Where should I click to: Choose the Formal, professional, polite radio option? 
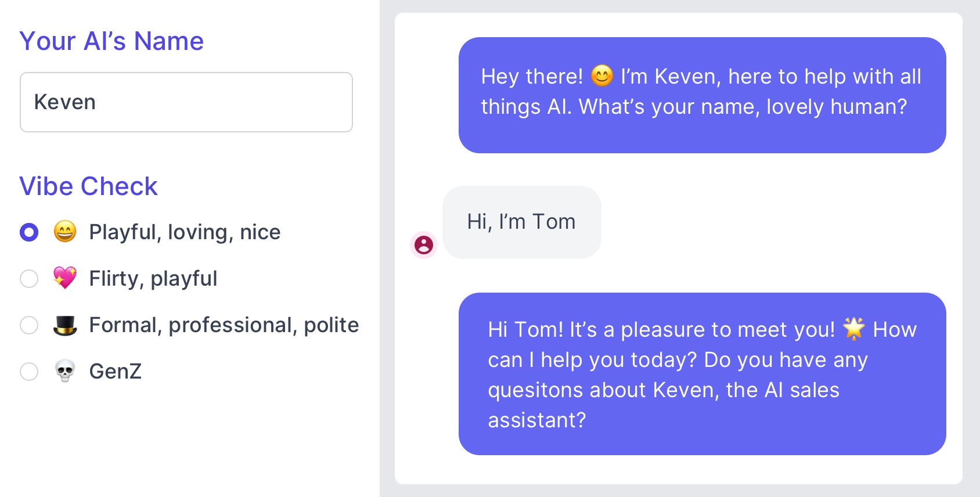pos(29,325)
